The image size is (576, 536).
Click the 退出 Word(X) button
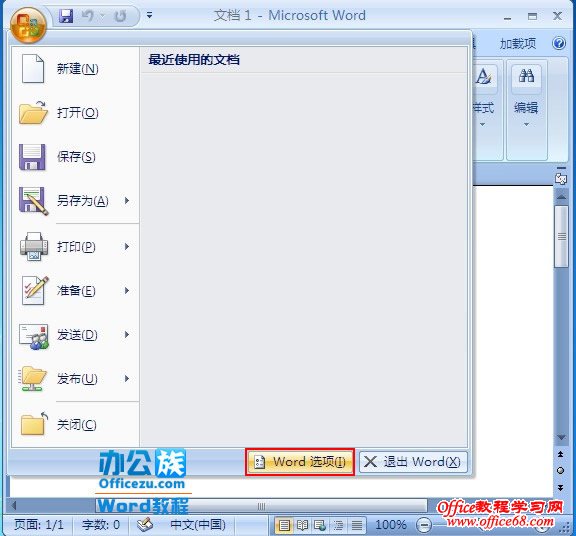pyautogui.click(x=413, y=462)
